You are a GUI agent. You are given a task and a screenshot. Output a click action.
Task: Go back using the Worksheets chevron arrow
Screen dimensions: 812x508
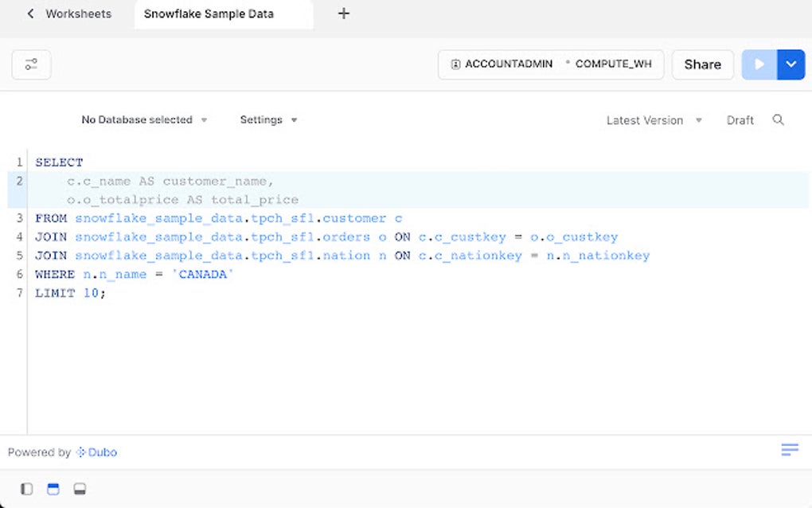(30, 14)
